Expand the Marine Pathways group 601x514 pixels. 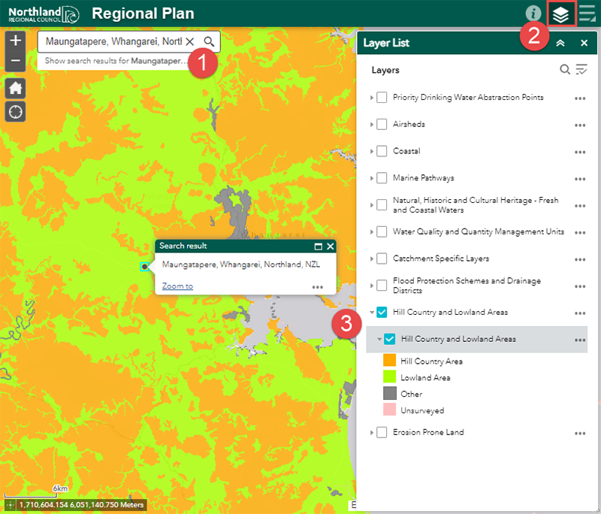tap(371, 178)
